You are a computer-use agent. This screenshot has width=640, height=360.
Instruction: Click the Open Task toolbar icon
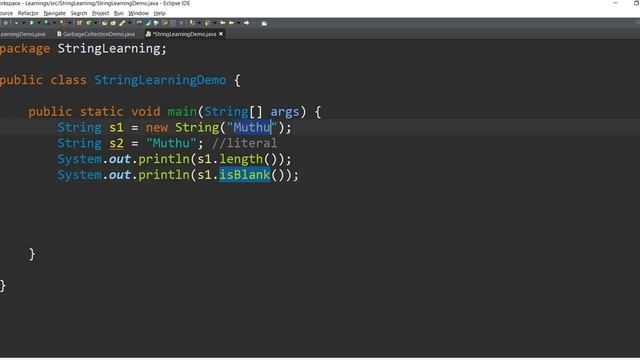[x=113, y=23]
